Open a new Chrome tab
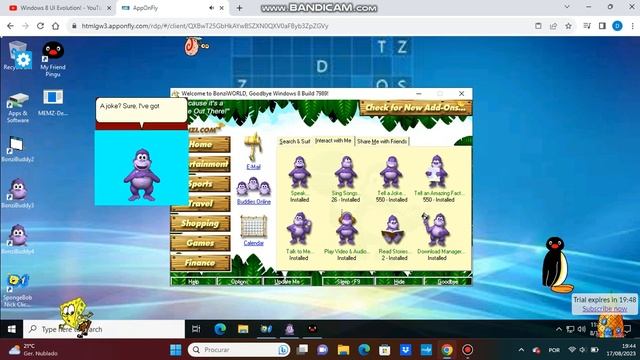The width and height of the screenshot is (640, 360). tap(239, 8)
